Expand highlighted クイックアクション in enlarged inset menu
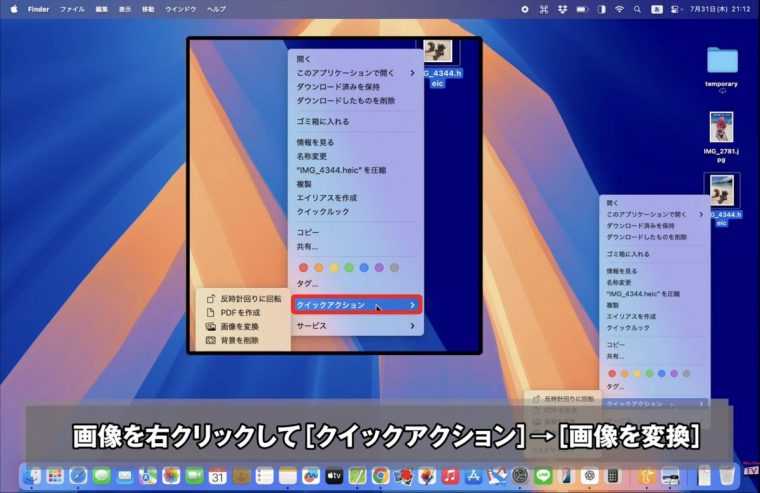The width and height of the screenshot is (760, 493). click(x=356, y=305)
